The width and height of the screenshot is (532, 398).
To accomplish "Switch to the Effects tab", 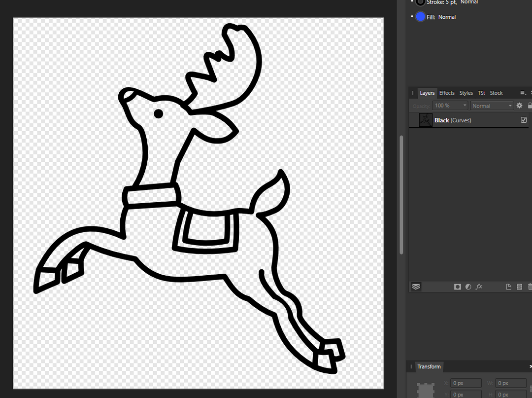I will [x=446, y=93].
